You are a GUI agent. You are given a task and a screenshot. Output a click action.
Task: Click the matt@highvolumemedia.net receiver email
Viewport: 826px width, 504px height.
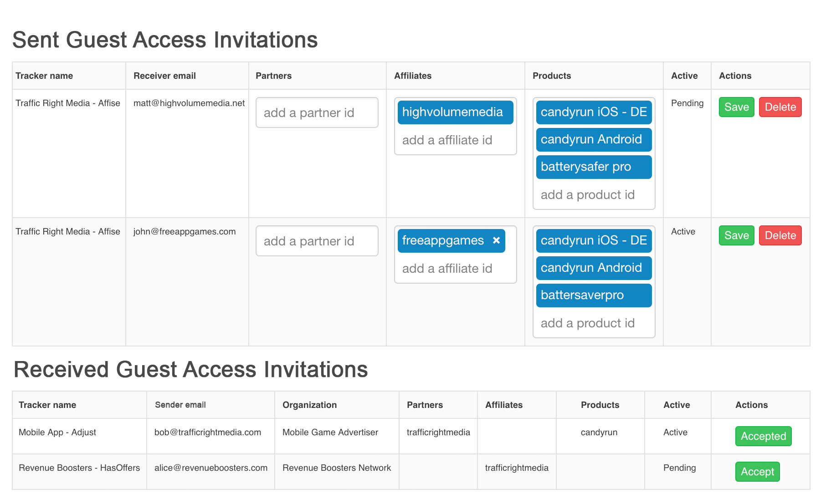coord(189,103)
